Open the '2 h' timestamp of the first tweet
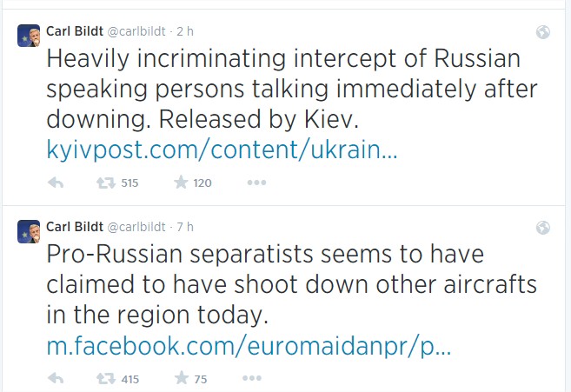The width and height of the screenshot is (571, 392). (x=185, y=31)
